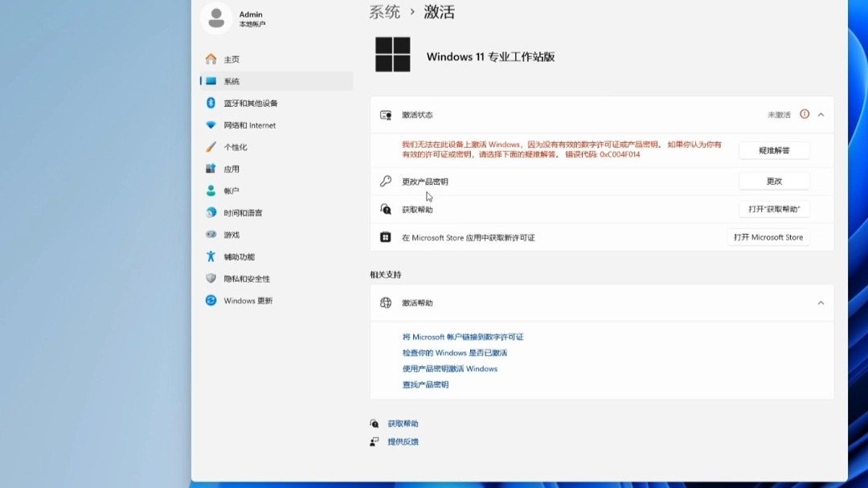868x488 pixels.
Task: Go to 辅助功能 settings page
Action: click(276, 256)
